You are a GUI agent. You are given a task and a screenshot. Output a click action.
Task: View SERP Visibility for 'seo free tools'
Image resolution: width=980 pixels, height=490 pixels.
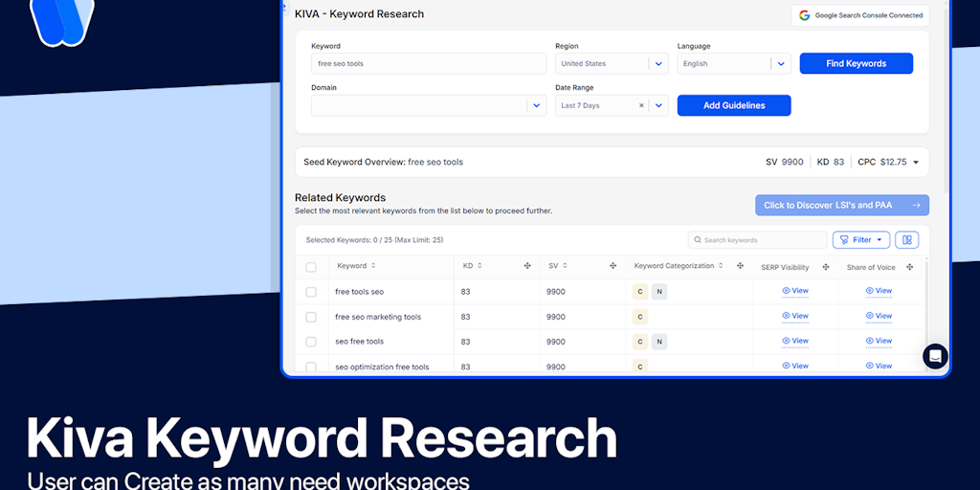[795, 341]
